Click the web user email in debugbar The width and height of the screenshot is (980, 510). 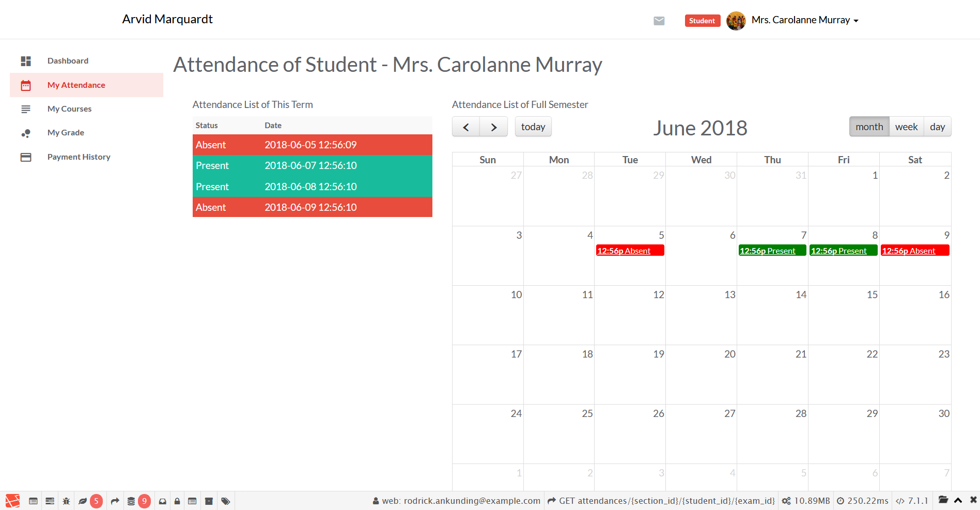[457, 501]
